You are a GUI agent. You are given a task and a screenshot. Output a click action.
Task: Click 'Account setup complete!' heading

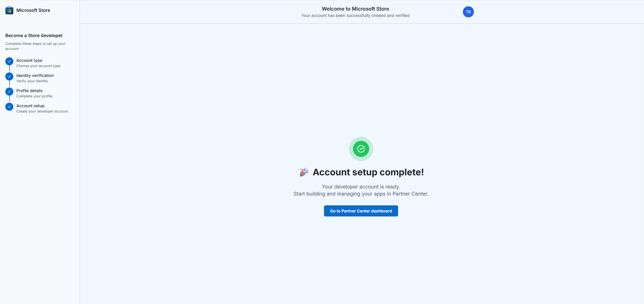click(368, 172)
